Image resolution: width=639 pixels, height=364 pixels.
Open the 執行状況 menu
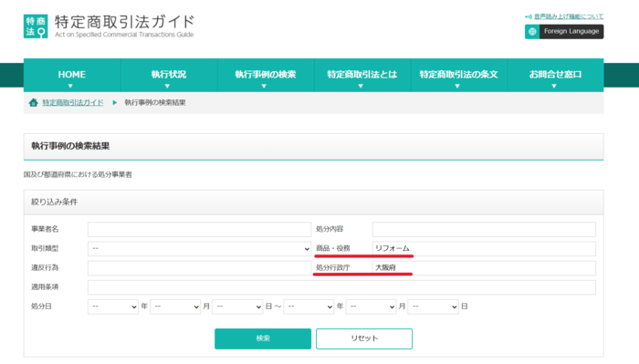coord(169,76)
